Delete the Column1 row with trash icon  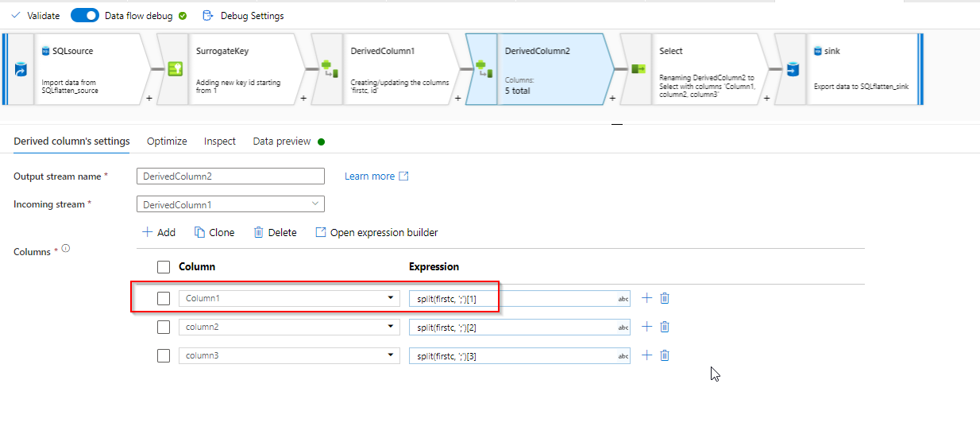pyautogui.click(x=666, y=298)
